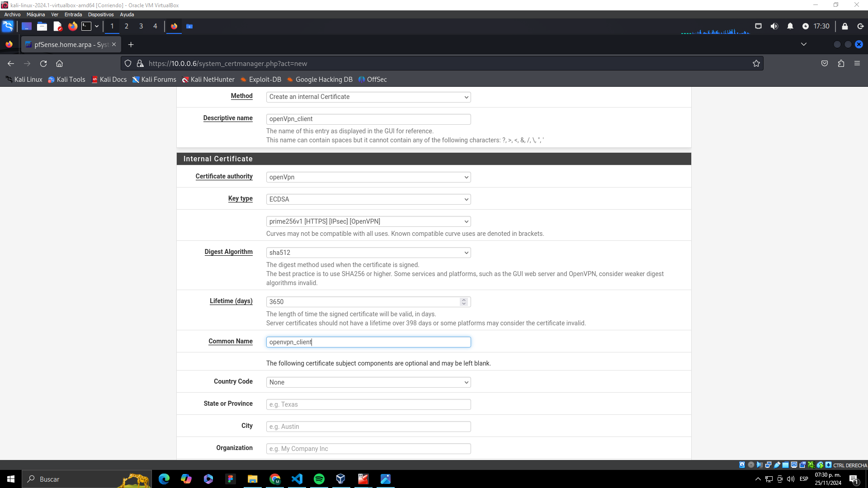The height and width of the screenshot is (488, 868).
Task: Open the terminal emulator from the Kali panel
Action: [x=86, y=26]
